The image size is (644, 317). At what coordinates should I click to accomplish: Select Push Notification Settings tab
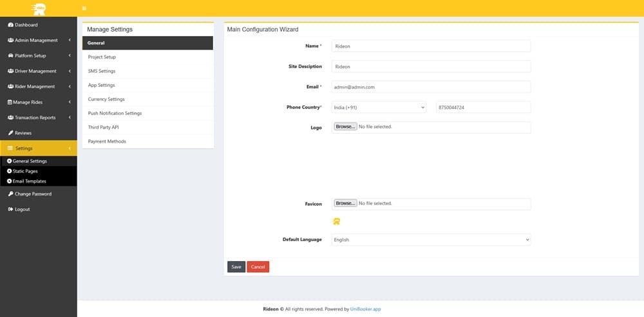pos(115,113)
